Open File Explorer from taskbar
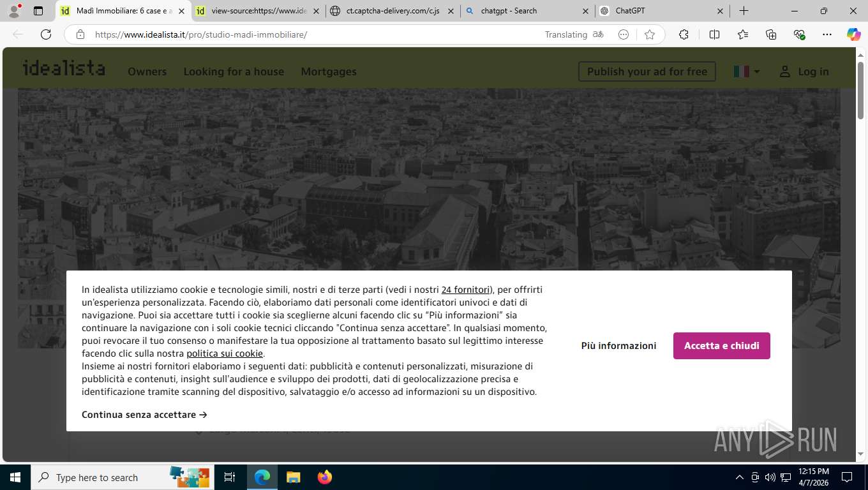 (x=293, y=477)
